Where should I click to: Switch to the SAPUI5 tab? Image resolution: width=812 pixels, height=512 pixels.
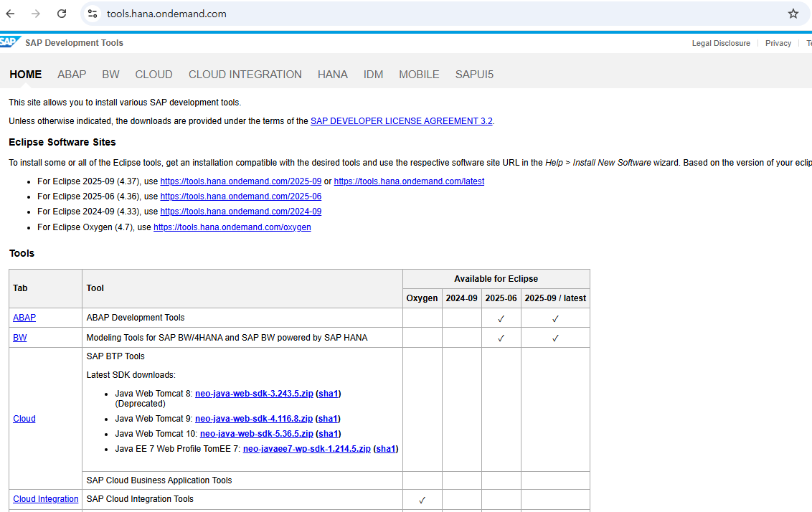coord(474,75)
